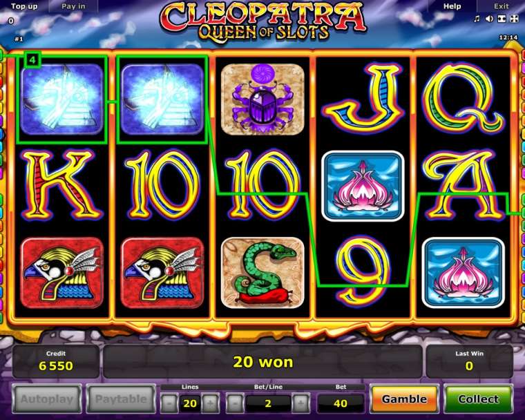Open the Top up menu

pos(24,6)
